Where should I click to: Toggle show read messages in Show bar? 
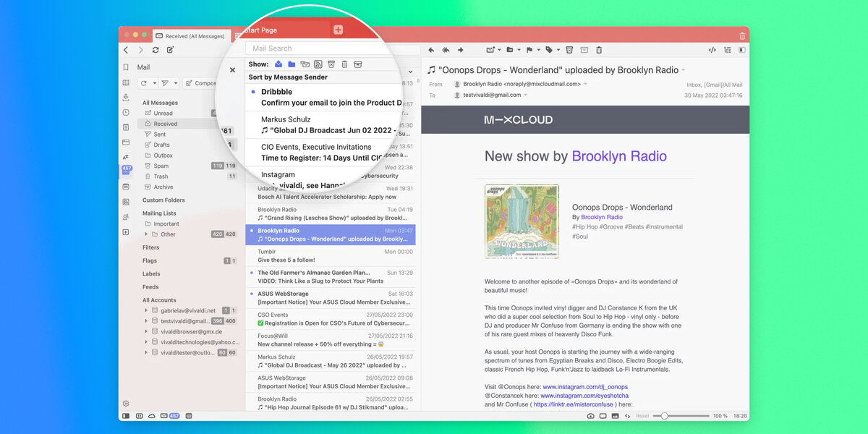(x=278, y=64)
